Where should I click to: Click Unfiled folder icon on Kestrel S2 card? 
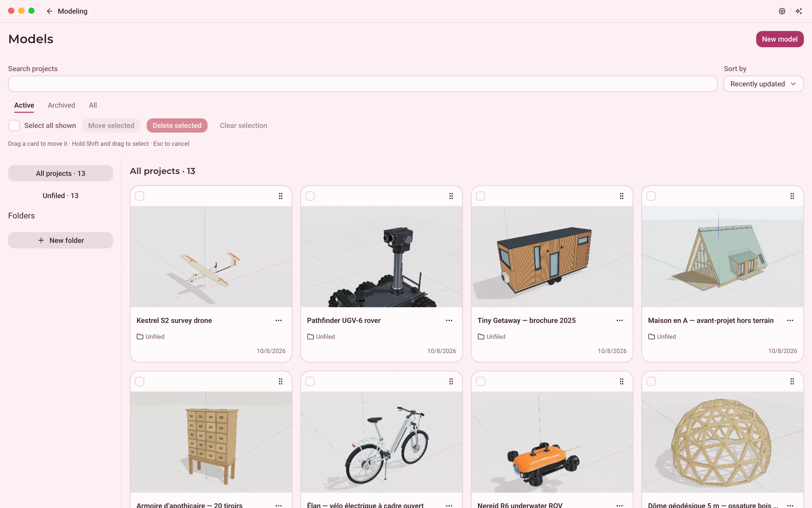pos(140,337)
